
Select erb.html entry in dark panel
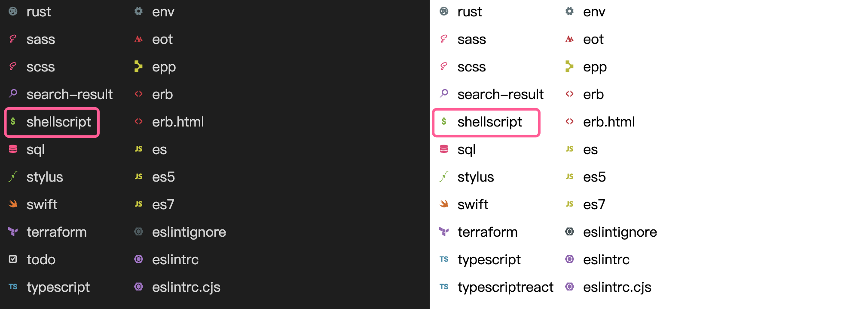[169, 122]
